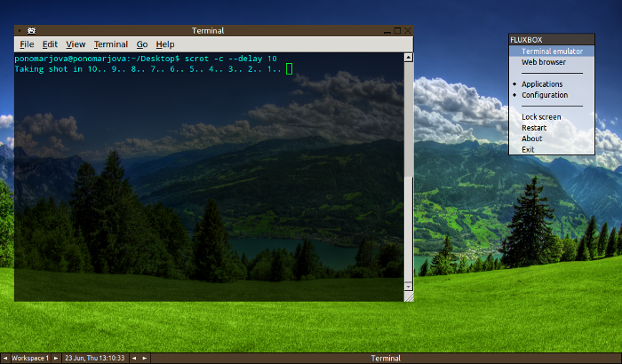Screen dimensions: 622x364
Task: Open the Go menu in Terminal
Action: (142, 44)
